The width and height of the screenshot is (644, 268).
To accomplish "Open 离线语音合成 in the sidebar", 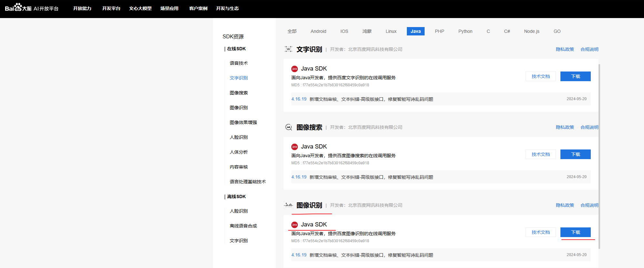I will point(243,226).
